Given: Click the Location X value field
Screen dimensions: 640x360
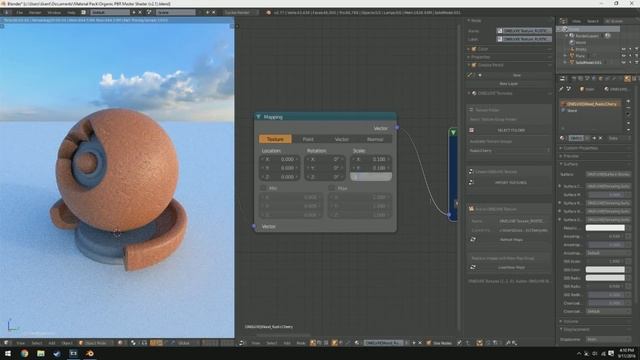Looking at the screenshot, I should pyautogui.click(x=280, y=159).
